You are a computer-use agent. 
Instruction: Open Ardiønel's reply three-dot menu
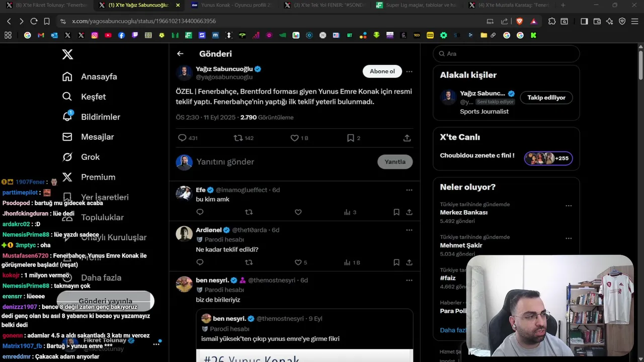point(409,230)
